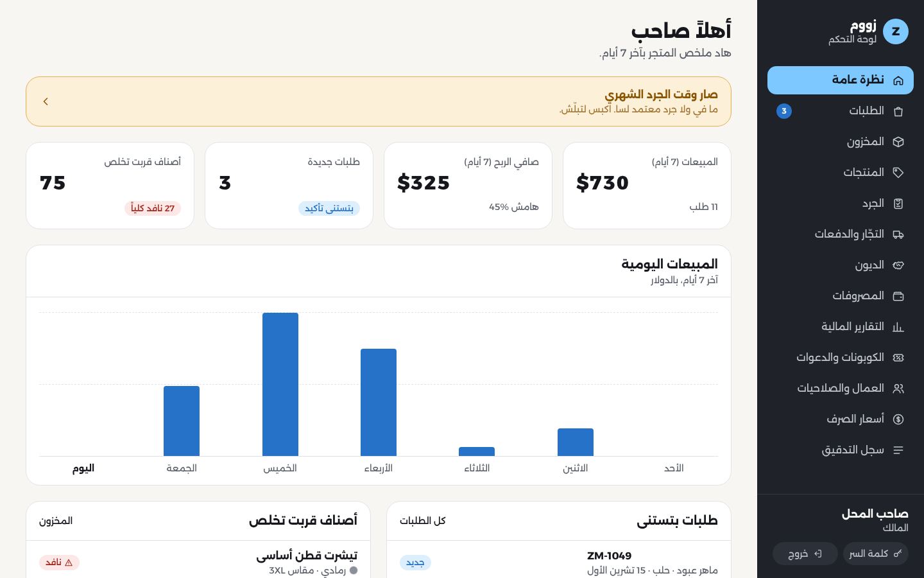
Task: Click the tag icon for المنتجات
Action: [x=898, y=173]
